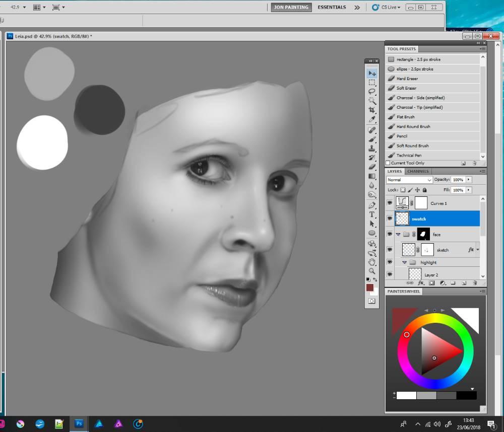The width and height of the screenshot is (504, 432).
Task: Select the Pen tool
Action: [x=372, y=205]
